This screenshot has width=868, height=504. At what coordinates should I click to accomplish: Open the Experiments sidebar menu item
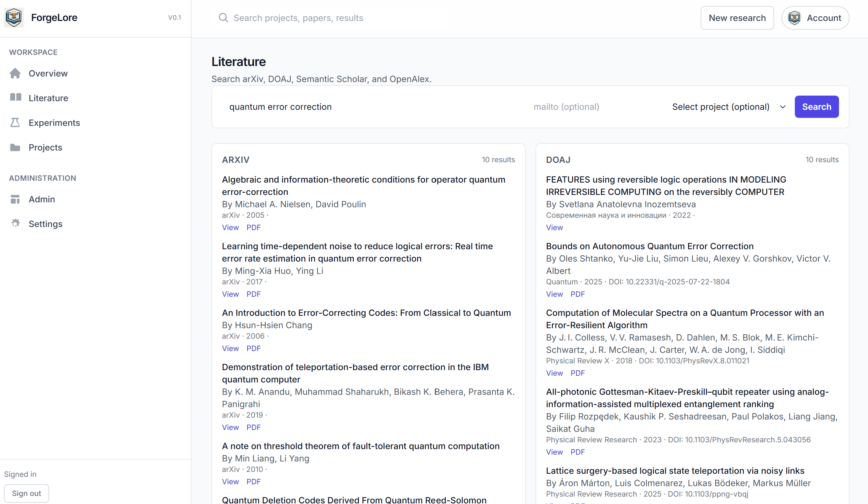(54, 123)
